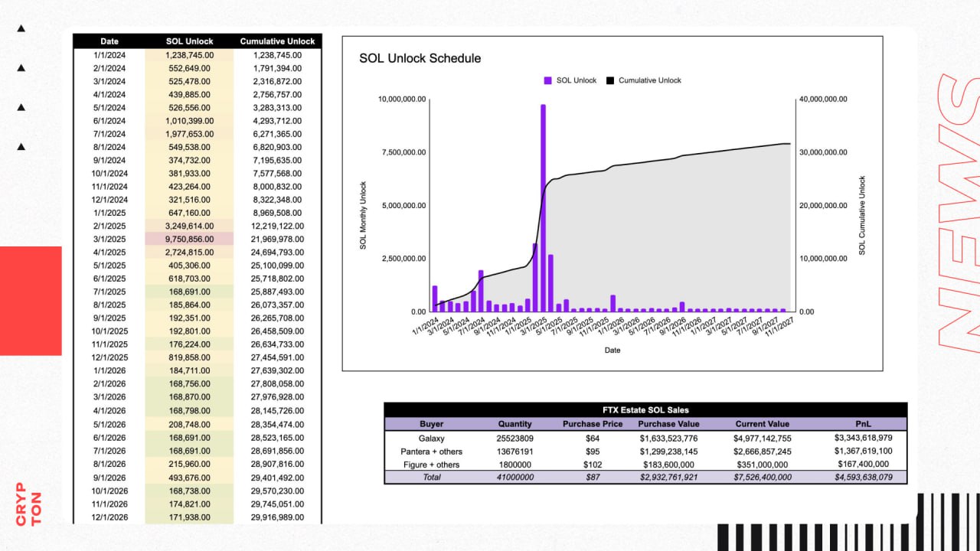Click SOL Unlock cell 215,960.00
Image resolution: width=980 pixels, height=551 pixels.
[x=189, y=465]
